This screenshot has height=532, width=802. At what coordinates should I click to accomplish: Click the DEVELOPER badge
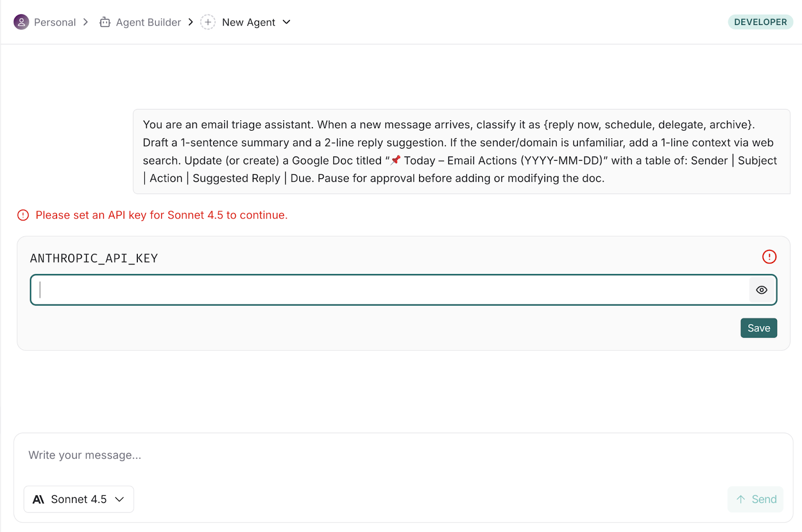pyautogui.click(x=760, y=22)
